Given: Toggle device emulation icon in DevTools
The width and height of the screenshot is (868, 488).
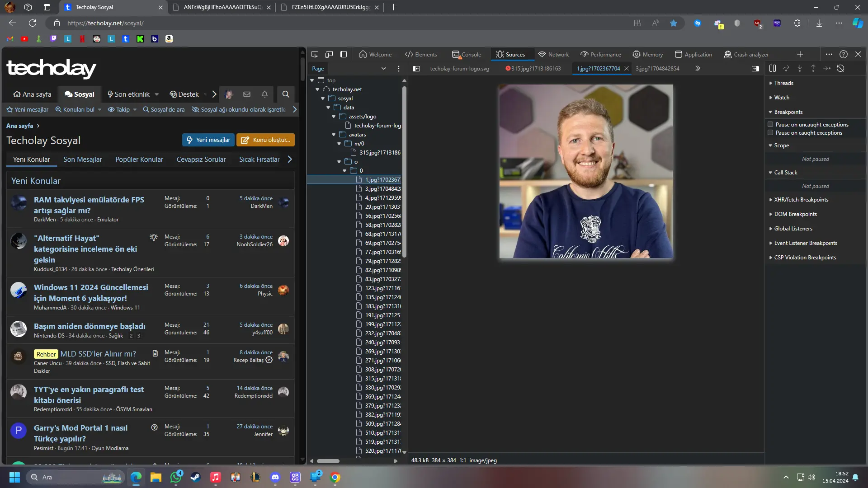Looking at the screenshot, I should (329, 54).
